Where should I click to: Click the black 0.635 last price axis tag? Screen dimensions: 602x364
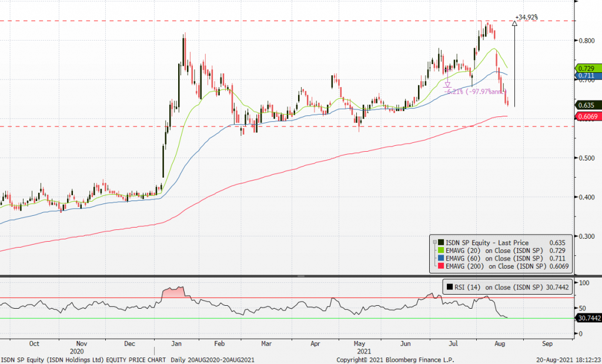(588, 105)
